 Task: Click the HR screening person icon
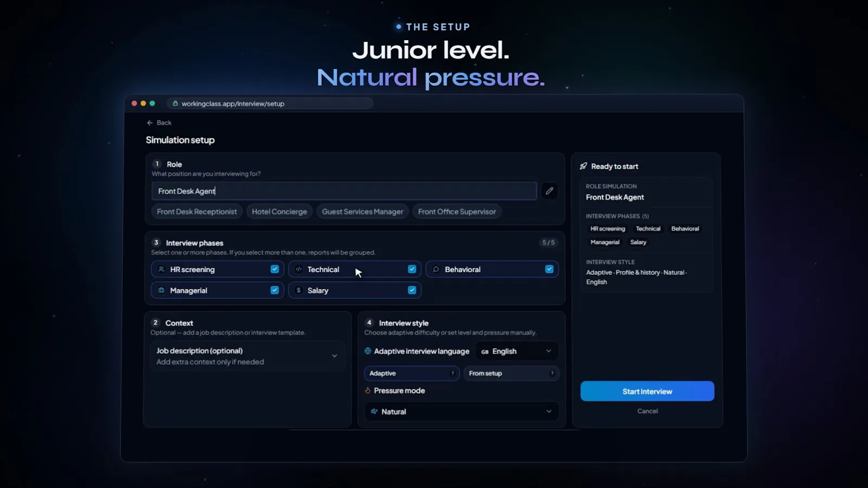tap(161, 269)
